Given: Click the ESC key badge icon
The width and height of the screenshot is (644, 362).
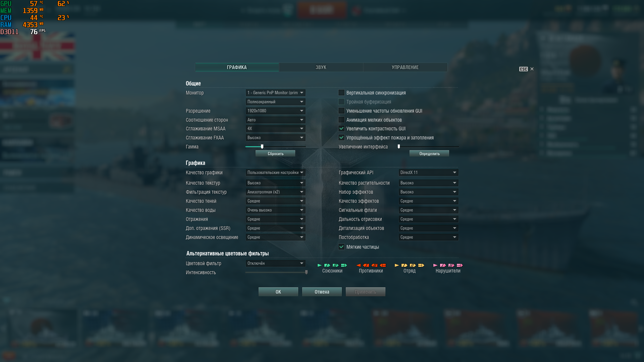Looking at the screenshot, I should coord(523,69).
